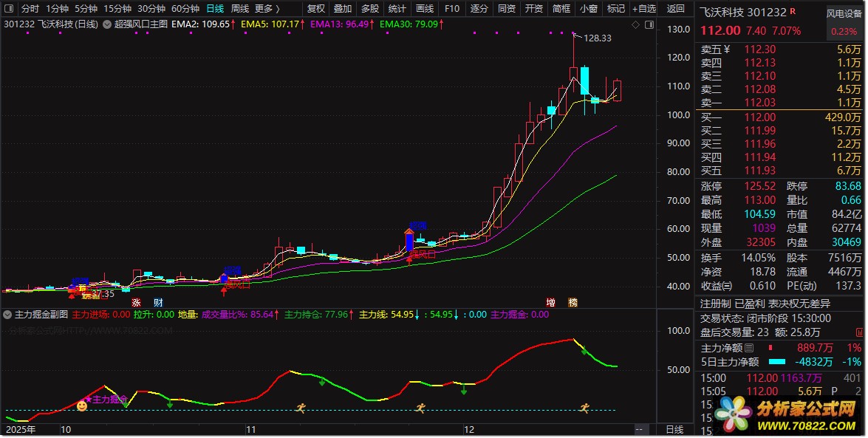Click the green down arrow near 100 peak
The image size is (868, 438).
[584, 351]
